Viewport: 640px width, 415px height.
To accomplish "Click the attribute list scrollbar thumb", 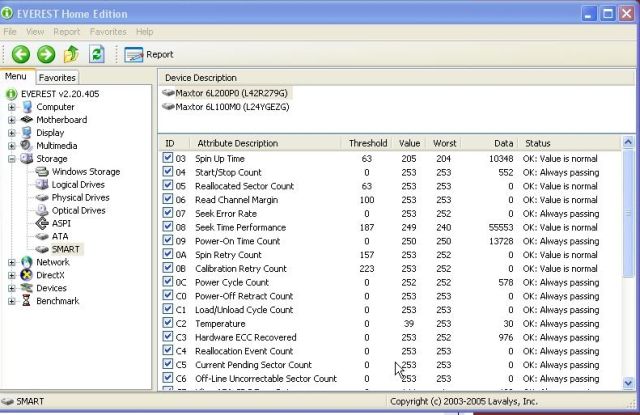I will click(x=628, y=213).
